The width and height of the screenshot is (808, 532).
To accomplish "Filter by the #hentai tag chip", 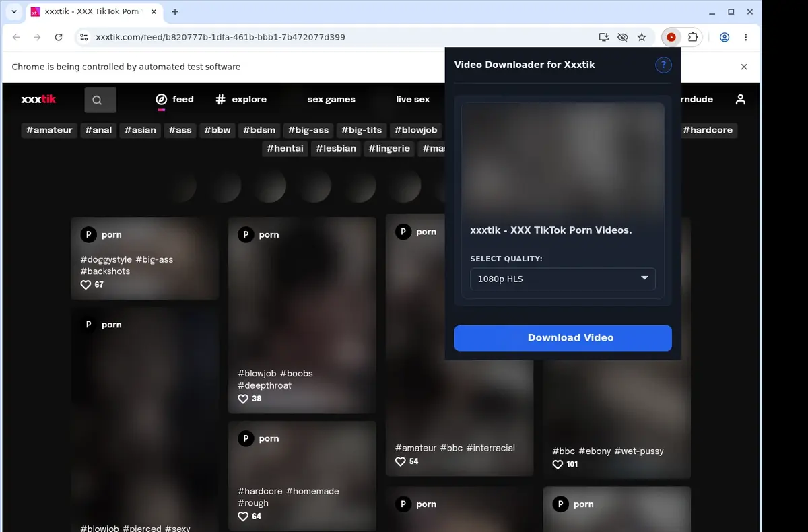I will pyautogui.click(x=285, y=148).
